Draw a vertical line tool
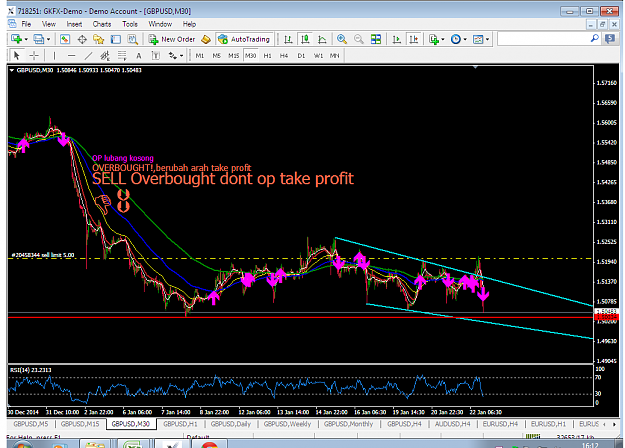Screen dimensions: 625x448 (54, 55)
